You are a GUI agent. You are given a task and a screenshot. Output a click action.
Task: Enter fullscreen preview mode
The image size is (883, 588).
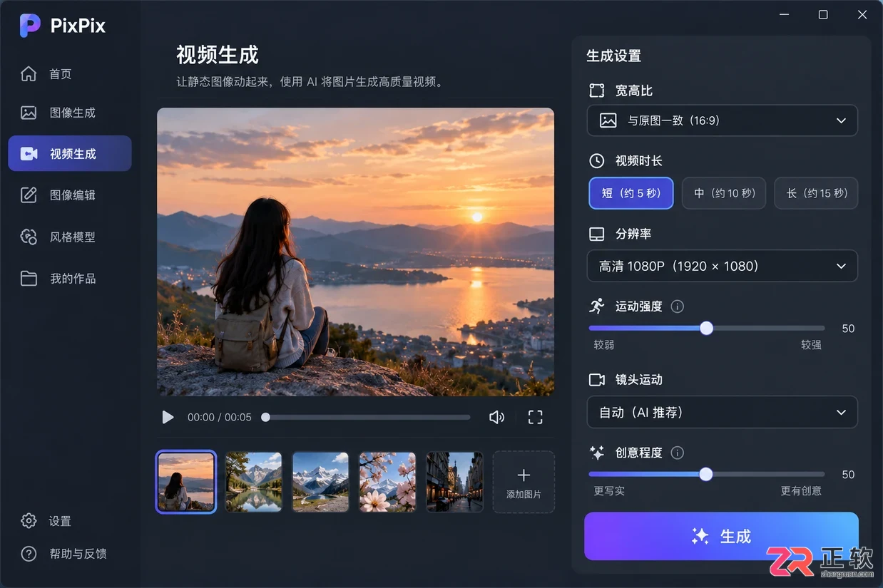tap(535, 417)
